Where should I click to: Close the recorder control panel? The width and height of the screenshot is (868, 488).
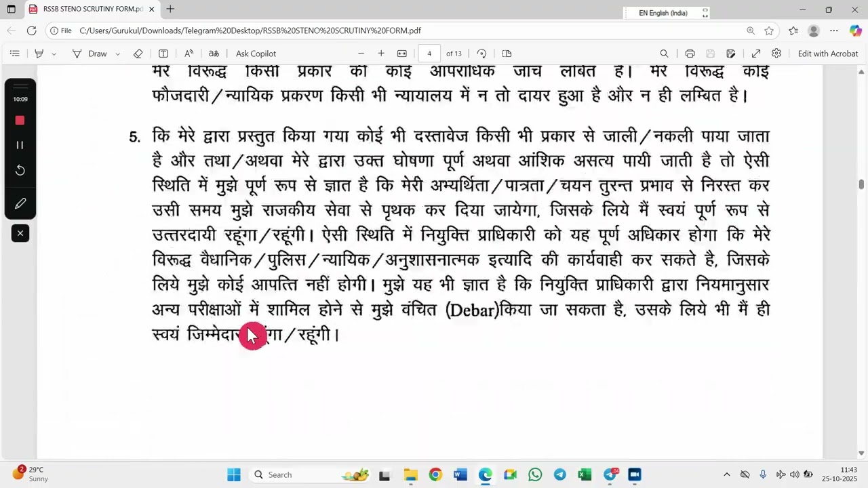(20, 233)
